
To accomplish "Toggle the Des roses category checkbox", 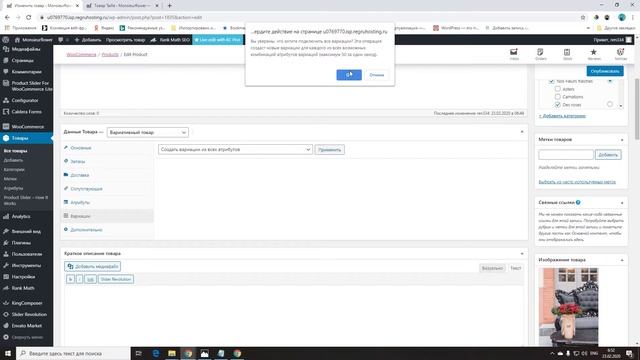I will pyautogui.click(x=558, y=104).
